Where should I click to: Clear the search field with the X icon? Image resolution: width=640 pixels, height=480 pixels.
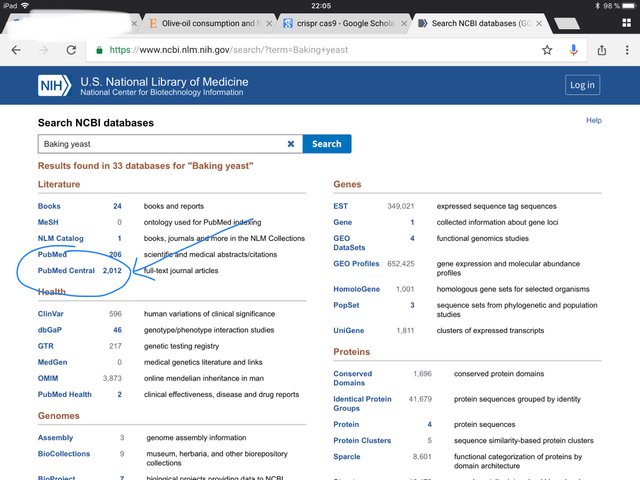(x=291, y=144)
